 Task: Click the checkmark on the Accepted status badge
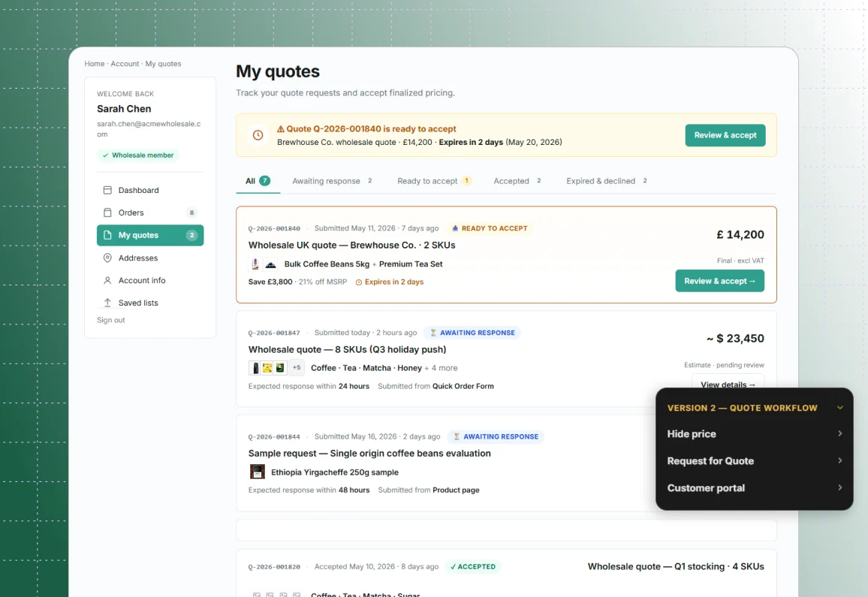coord(453,566)
